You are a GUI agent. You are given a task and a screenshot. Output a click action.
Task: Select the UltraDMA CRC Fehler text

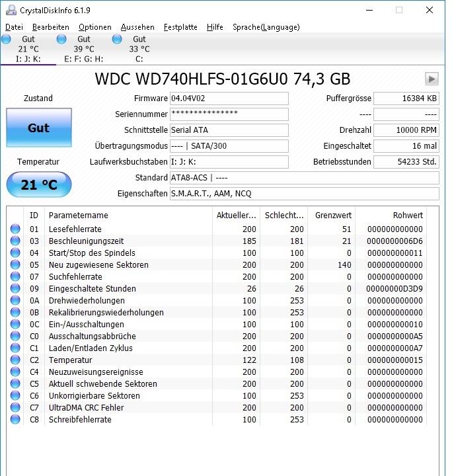(x=87, y=408)
